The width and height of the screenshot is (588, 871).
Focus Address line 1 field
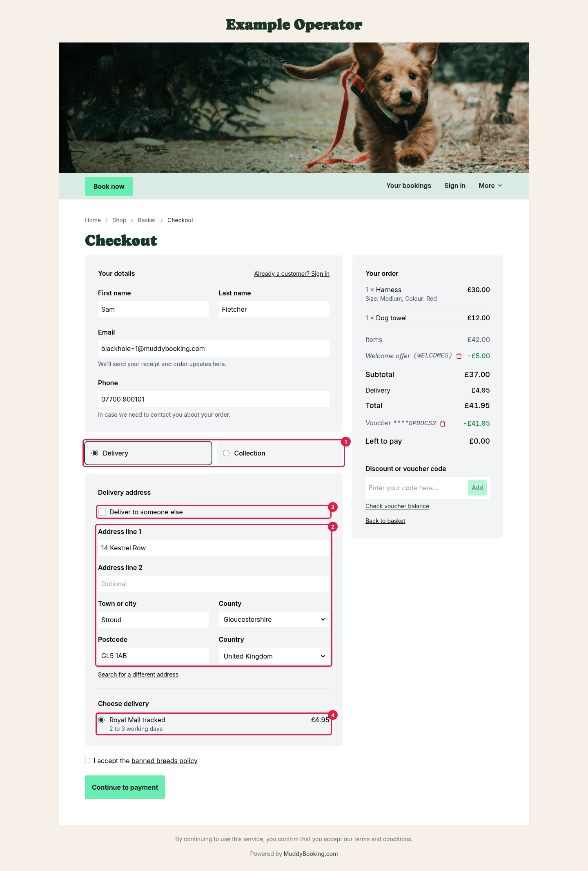[x=214, y=548]
